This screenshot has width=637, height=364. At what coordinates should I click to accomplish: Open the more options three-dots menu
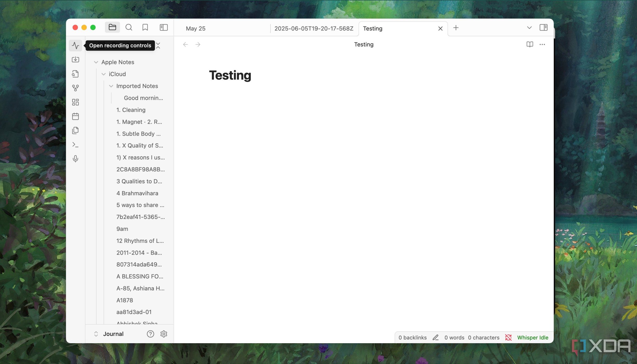542,44
